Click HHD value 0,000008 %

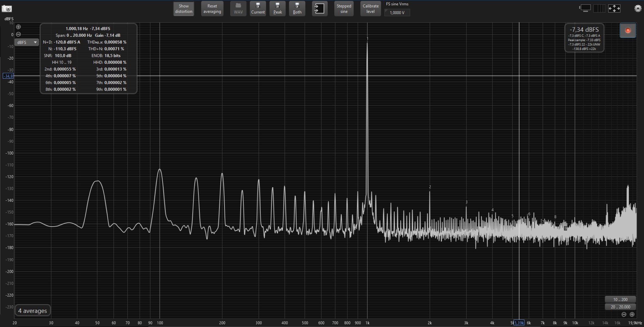tap(115, 62)
